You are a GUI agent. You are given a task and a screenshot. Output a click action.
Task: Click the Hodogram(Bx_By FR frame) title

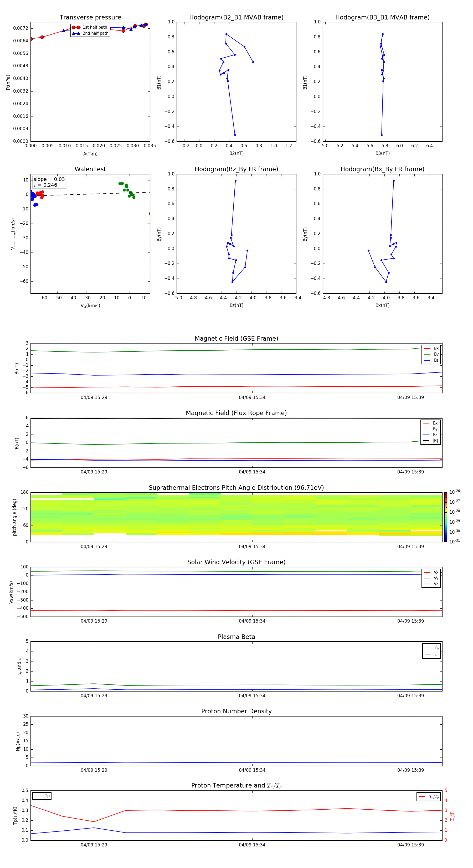coord(382,169)
